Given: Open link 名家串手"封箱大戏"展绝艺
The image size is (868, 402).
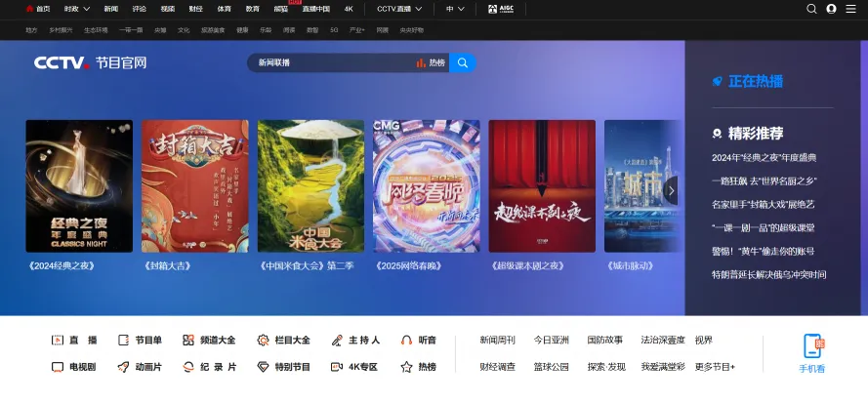Looking at the screenshot, I should pos(764,205).
